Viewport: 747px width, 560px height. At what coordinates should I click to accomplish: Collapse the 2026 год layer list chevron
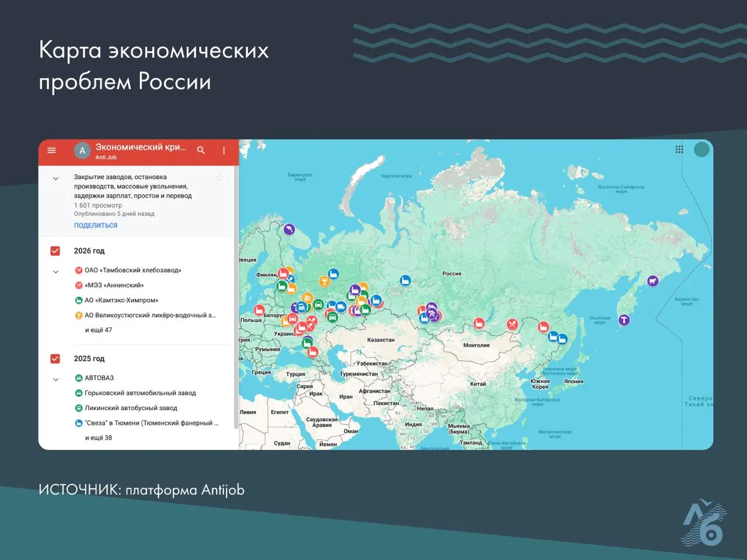(55, 271)
